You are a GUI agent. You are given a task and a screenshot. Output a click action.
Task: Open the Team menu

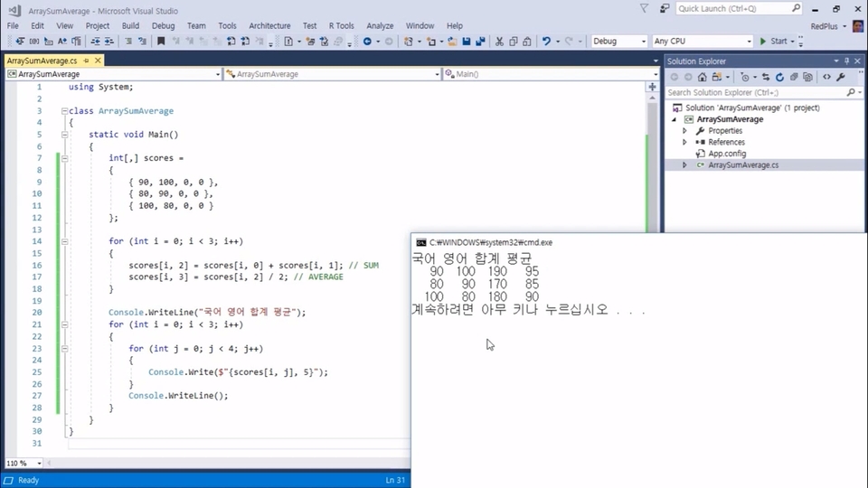(x=196, y=26)
